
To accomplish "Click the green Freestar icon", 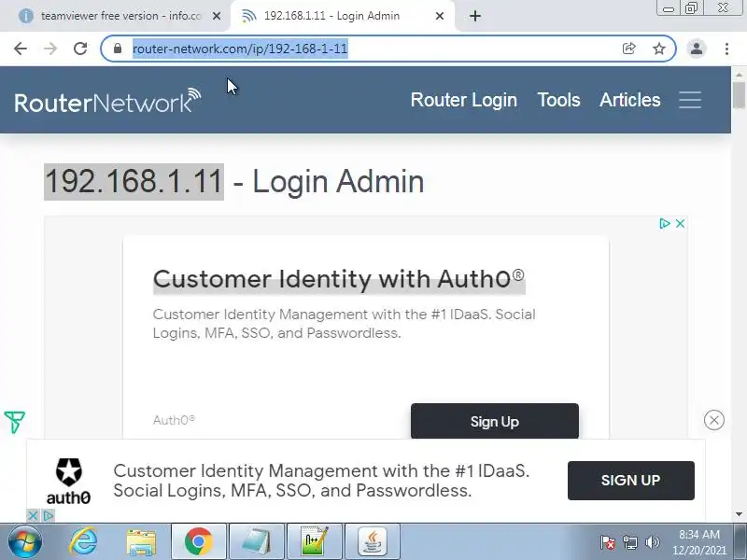I will click(x=14, y=423).
